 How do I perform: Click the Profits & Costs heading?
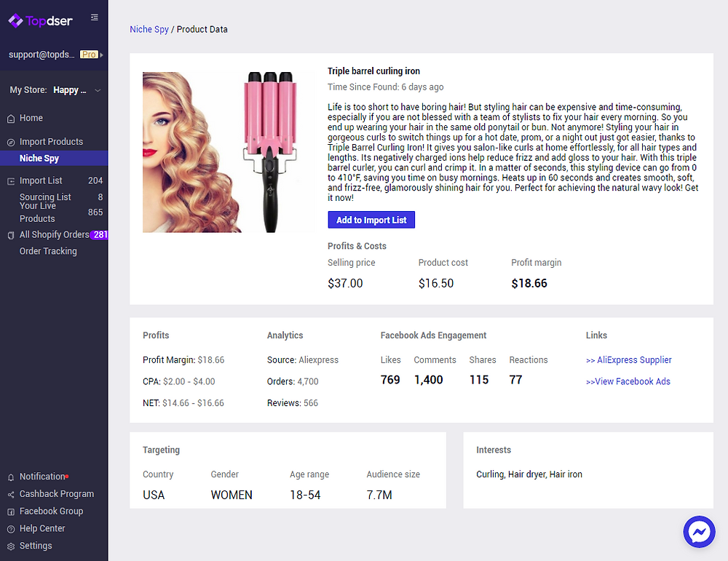pyautogui.click(x=357, y=246)
